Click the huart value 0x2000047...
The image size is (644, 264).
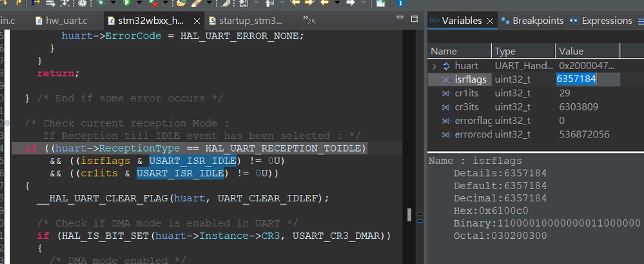pos(587,66)
